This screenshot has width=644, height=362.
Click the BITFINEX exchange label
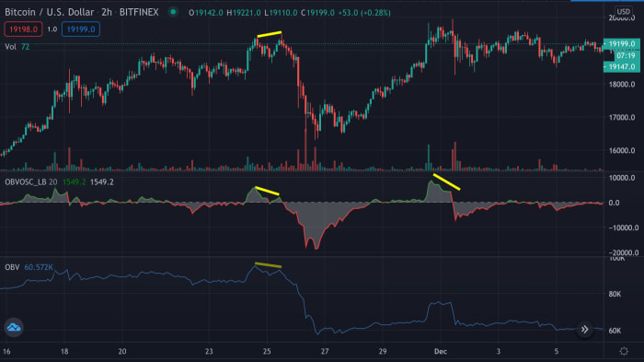(x=139, y=12)
